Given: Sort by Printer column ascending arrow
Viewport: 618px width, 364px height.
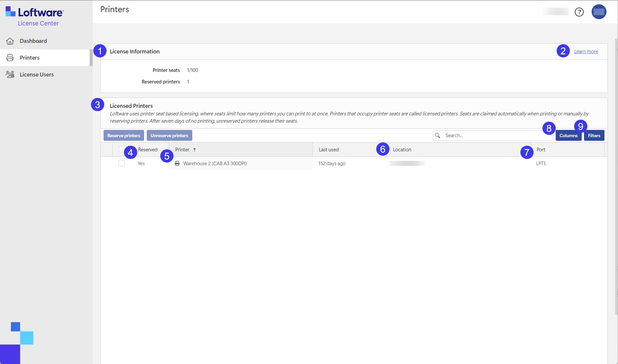Looking at the screenshot, I should (x=195, y=150).
